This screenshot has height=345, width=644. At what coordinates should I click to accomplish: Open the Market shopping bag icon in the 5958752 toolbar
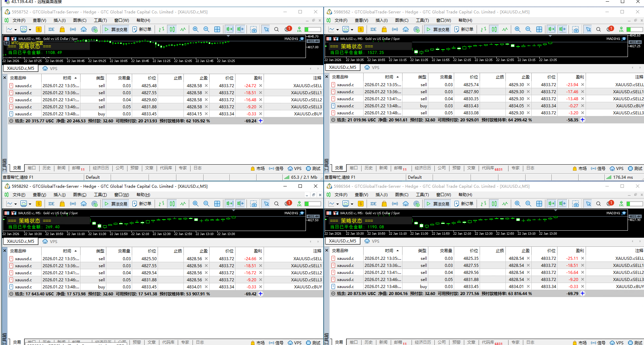click(x=62, y=30)
